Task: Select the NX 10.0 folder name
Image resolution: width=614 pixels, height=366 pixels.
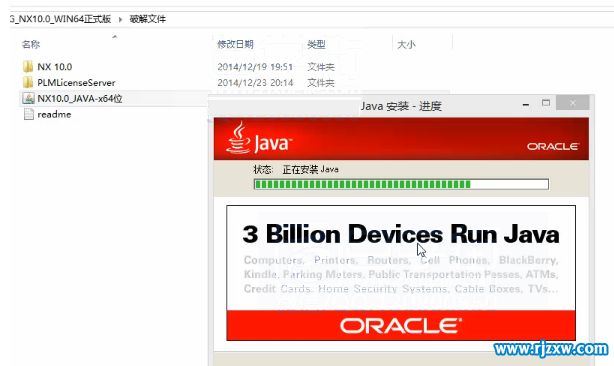Action: tap(55, 67)
